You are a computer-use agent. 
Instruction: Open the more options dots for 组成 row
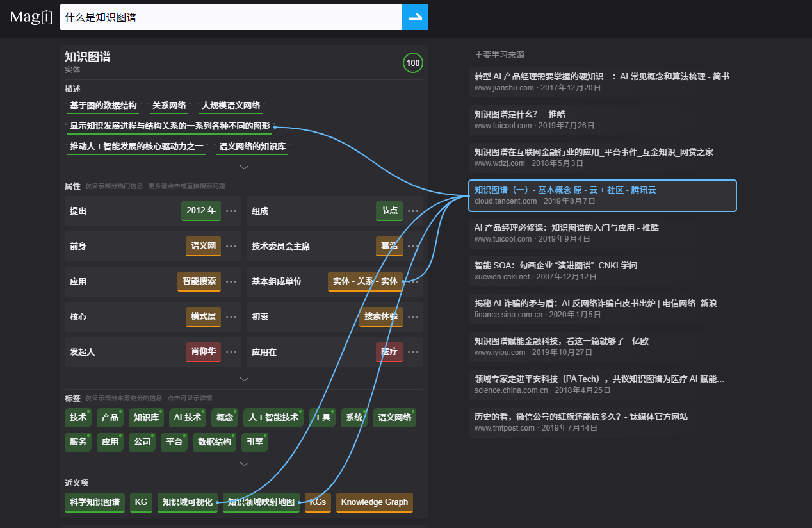(413, 211)
